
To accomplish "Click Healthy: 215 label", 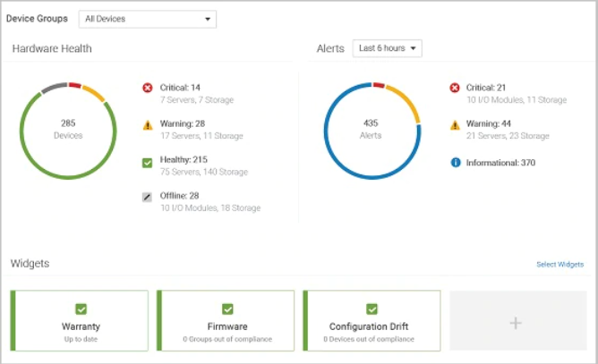I will pos(184,159).
